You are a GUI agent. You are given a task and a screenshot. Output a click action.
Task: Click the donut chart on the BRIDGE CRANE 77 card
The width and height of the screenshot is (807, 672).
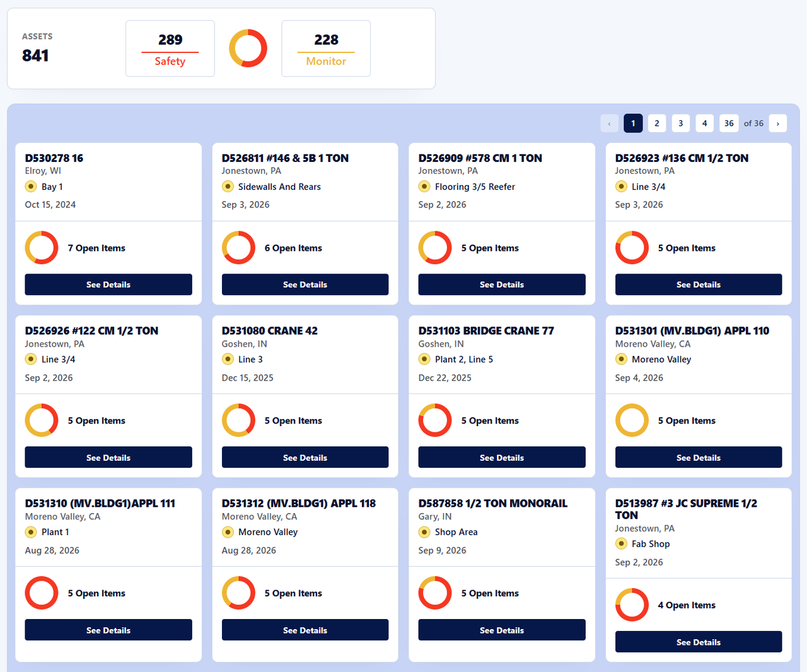[435, 420]
